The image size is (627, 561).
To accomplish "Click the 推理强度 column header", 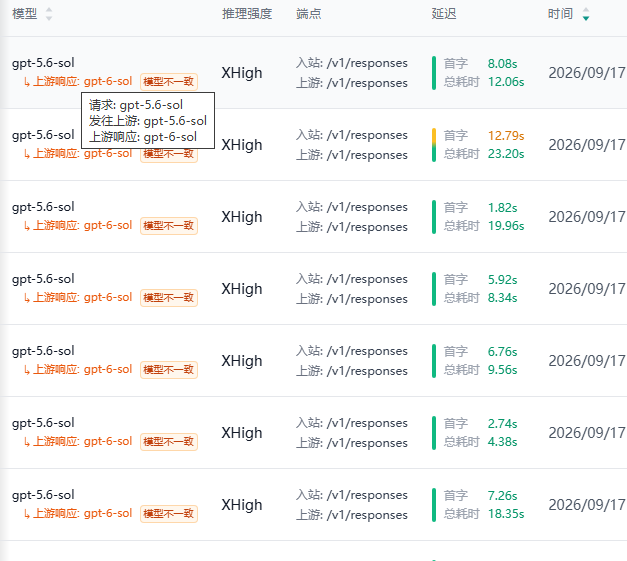I will pos(247,14).
